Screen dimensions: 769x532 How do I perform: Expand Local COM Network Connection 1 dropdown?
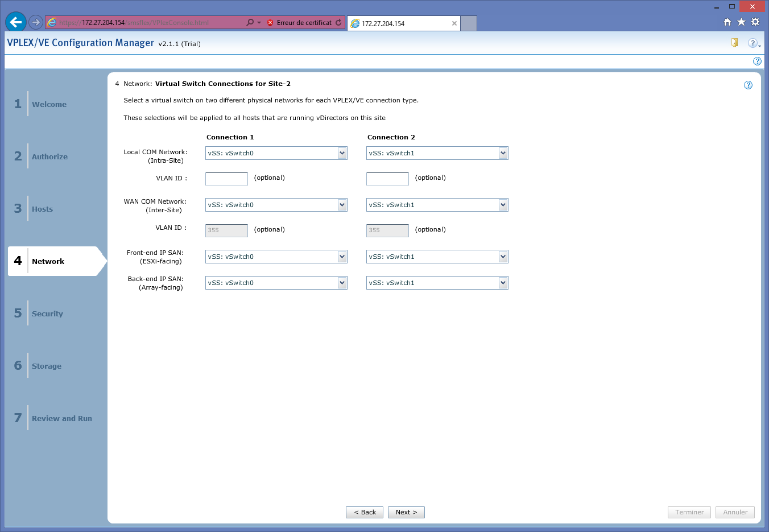342,153
